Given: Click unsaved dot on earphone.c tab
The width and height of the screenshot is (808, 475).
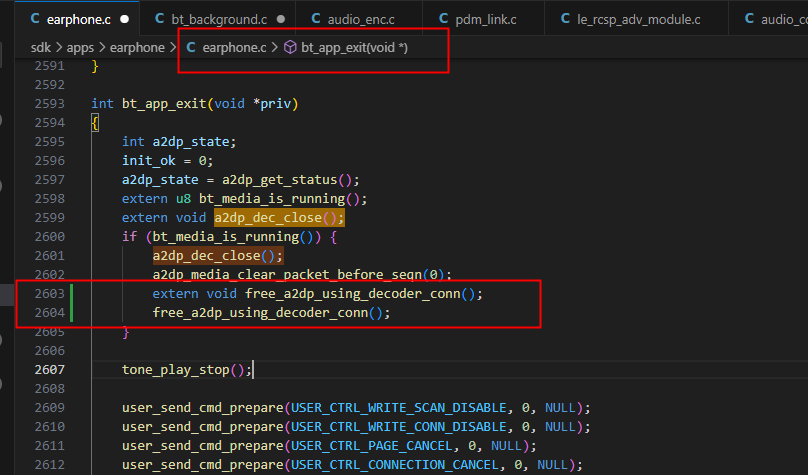Looking at the screenshot, I should (124, 19).
